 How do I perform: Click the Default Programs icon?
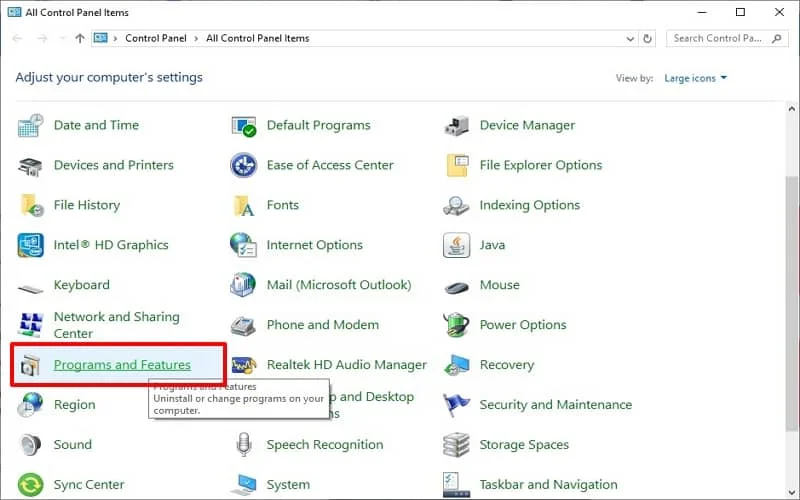243,126
